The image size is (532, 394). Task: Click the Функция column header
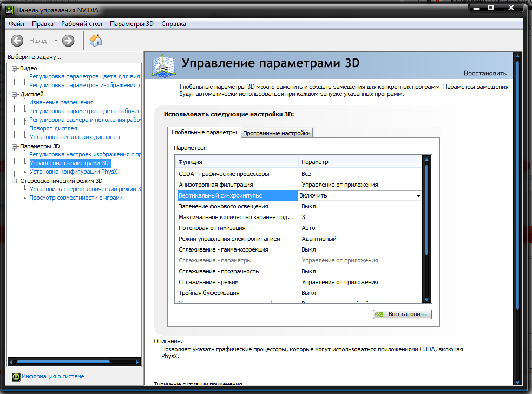coord(237,162)
